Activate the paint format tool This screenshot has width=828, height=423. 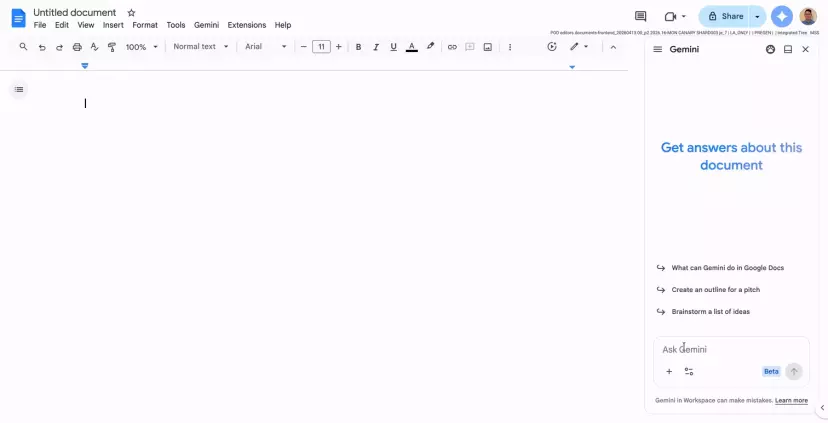(x=112, y=47)
